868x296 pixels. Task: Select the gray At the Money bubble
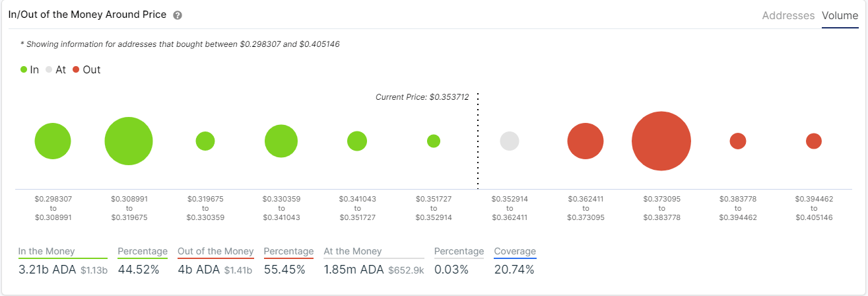pyautogui.click(x=510, y=141)
